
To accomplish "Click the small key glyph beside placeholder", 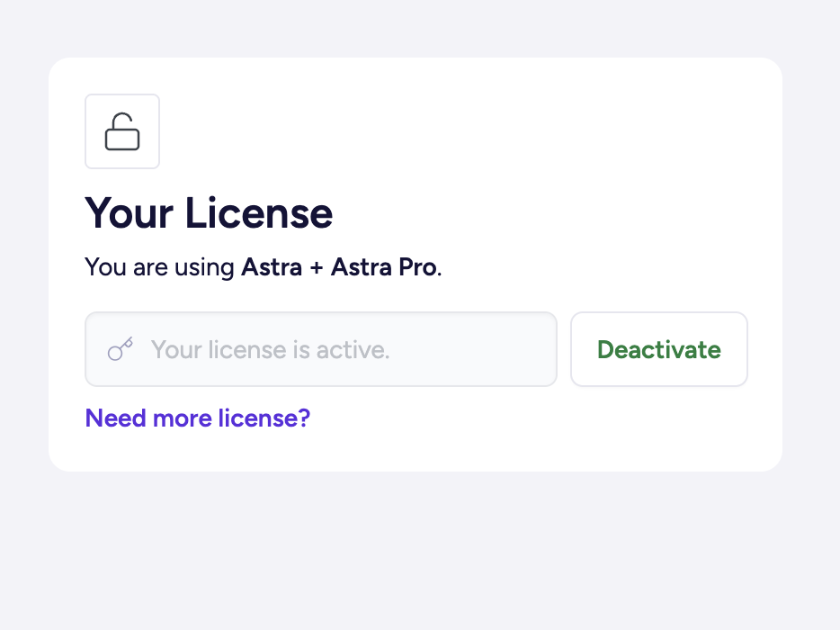I will pos(121,349).
